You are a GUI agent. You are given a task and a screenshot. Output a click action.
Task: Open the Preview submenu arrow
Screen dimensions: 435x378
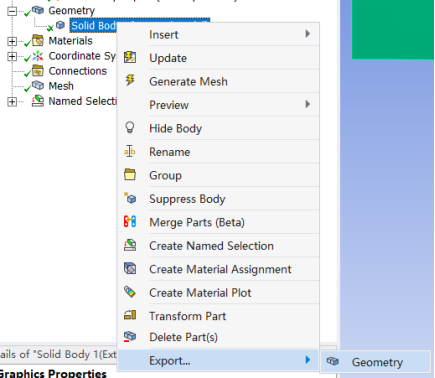tap(308, 104)
